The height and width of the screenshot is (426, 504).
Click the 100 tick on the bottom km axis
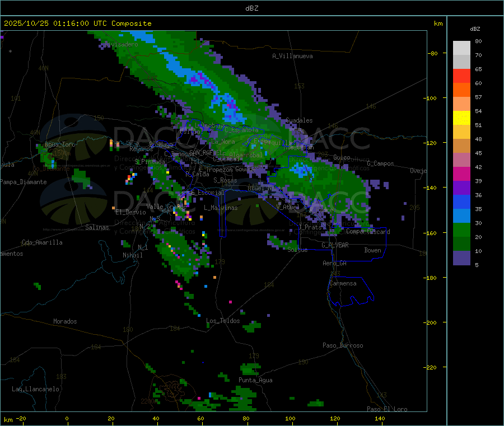tap(290, 418)
